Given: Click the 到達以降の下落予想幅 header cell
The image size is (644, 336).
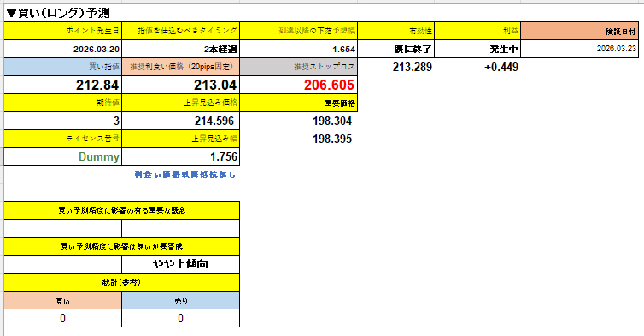Looking at the screenshot, I should 299,31.
